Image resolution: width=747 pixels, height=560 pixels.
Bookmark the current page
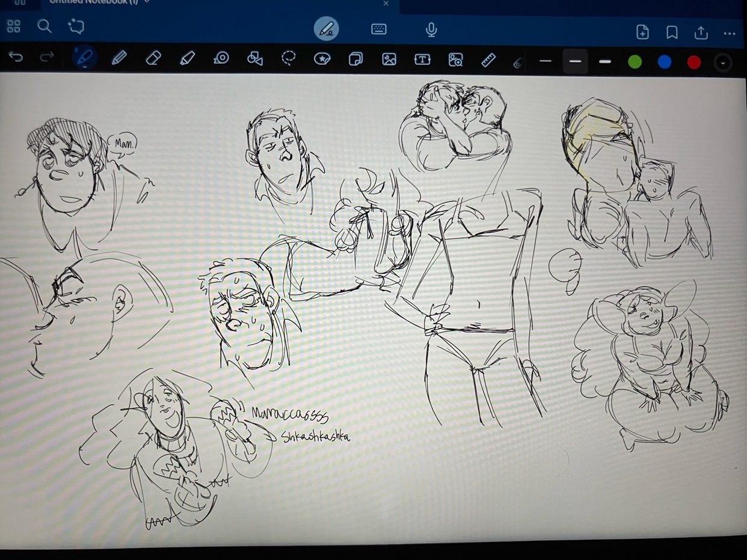(x=672, y=32)
